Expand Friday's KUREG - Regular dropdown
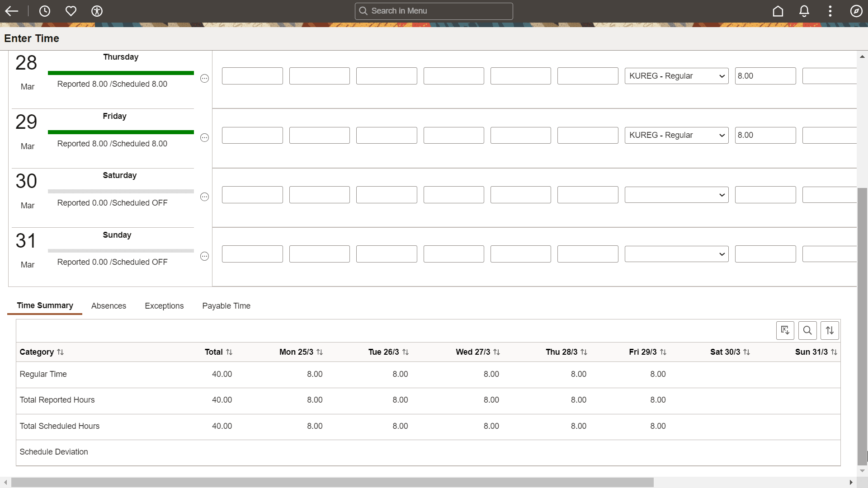The image size is (868, 488). click(x=676, y=135)
